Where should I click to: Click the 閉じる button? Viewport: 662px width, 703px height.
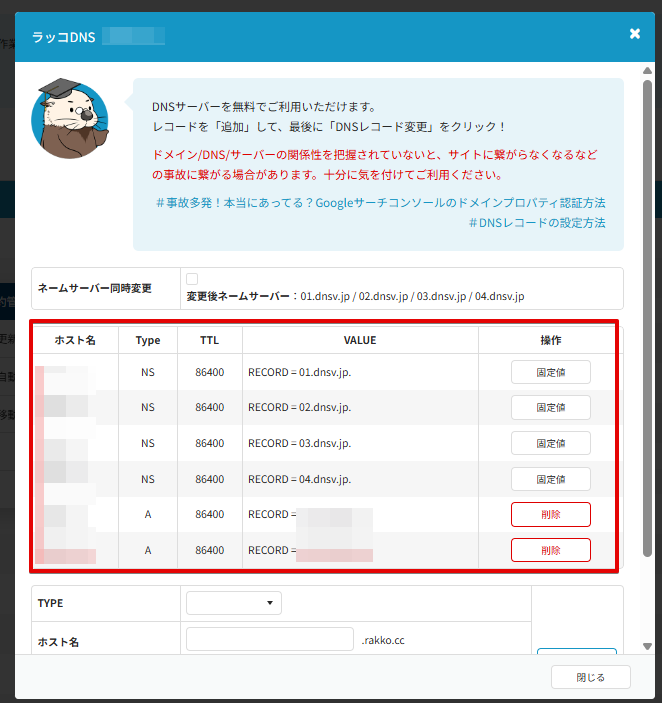pos(591,677)
